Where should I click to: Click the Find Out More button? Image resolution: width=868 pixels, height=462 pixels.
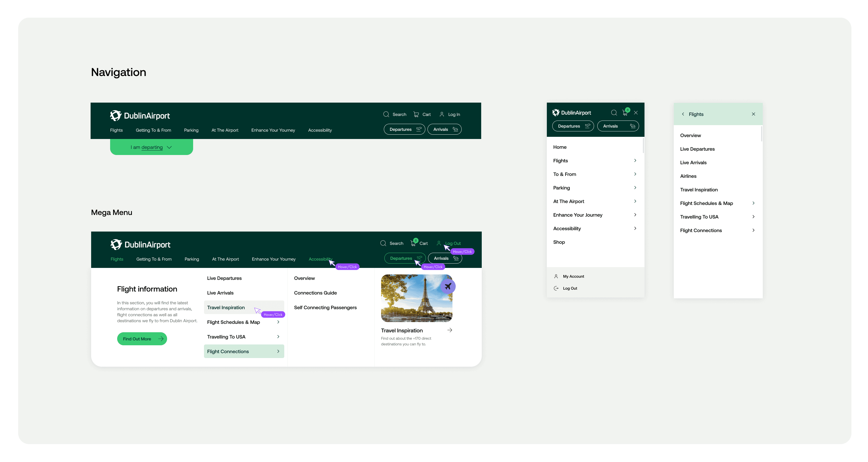tap(142, 339)
